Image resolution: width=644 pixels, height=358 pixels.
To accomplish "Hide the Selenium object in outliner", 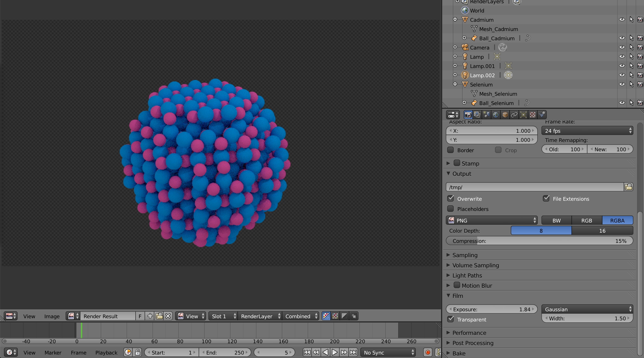I will [x=622, y=84].
